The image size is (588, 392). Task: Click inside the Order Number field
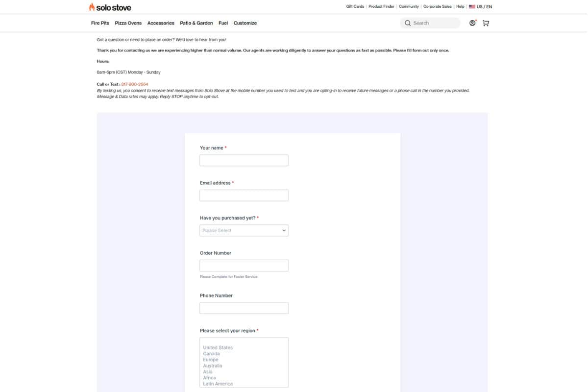click(x=244, y=265)
